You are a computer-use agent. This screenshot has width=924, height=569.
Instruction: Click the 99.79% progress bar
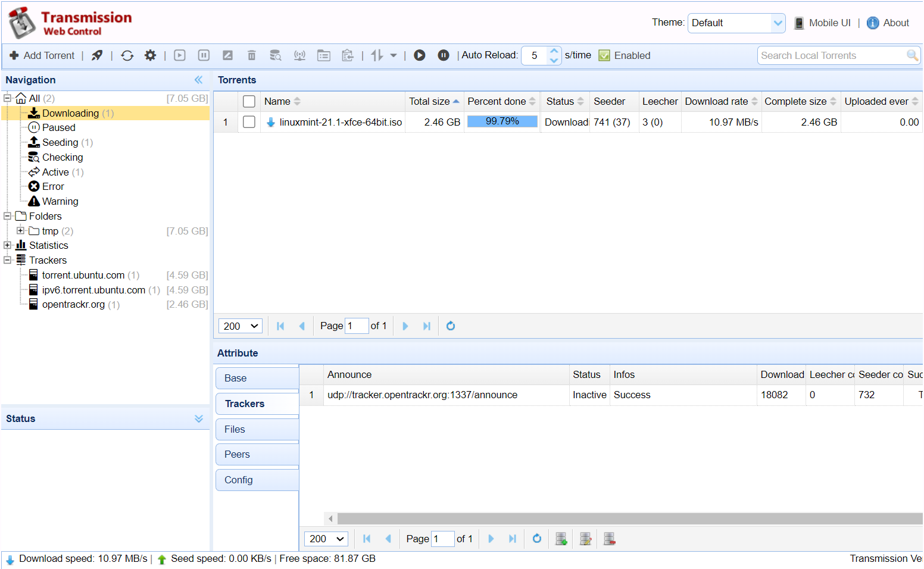pos(501,122)
